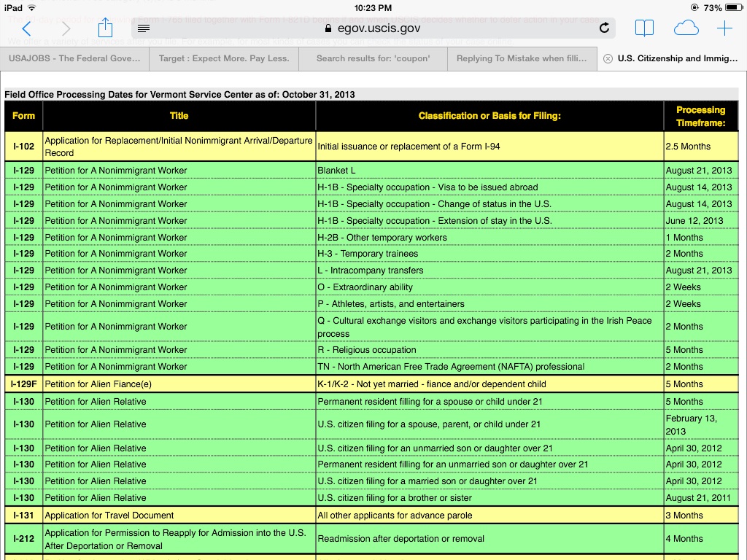Tap the egov.uscis.gov address field

pyautogui.click(x=373, y=28)
